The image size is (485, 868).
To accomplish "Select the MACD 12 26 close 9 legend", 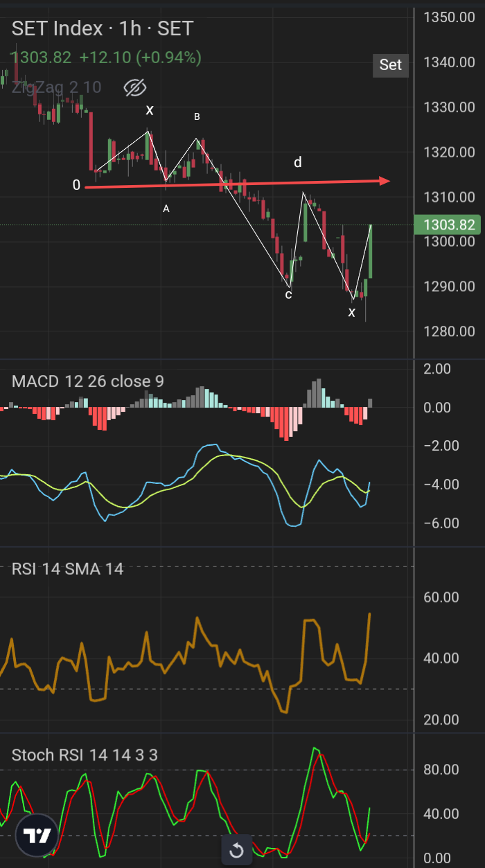I will [88, 381].
